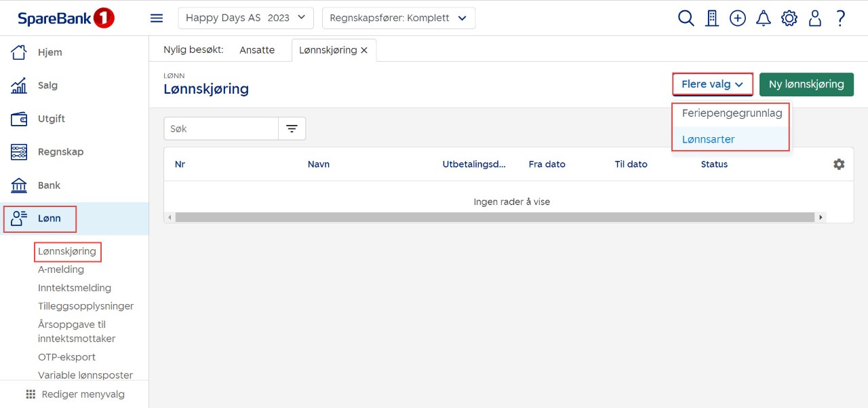Screen dimensions: 868x408
Task: Open A-melding in the sidebar
Action: click(x=61, y=270)
